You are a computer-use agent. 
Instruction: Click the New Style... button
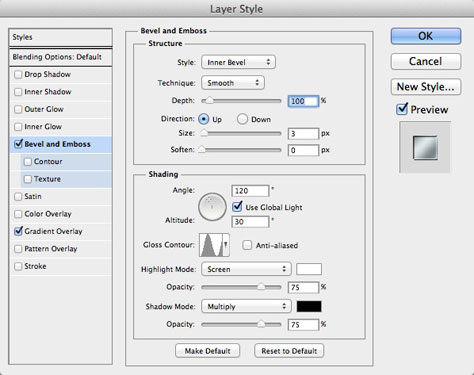426,87
